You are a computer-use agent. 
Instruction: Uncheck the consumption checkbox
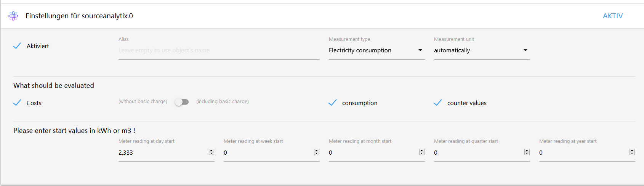pyautogui.click(x=333, y=103)
